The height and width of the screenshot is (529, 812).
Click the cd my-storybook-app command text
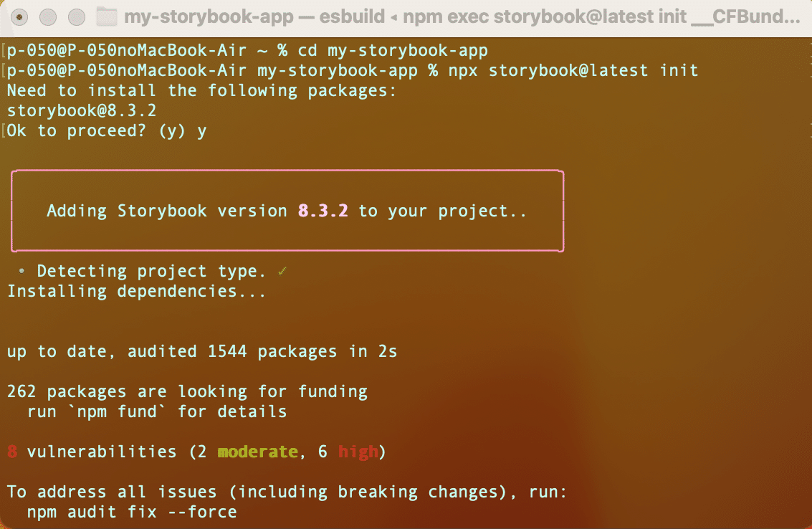(393, 50)
